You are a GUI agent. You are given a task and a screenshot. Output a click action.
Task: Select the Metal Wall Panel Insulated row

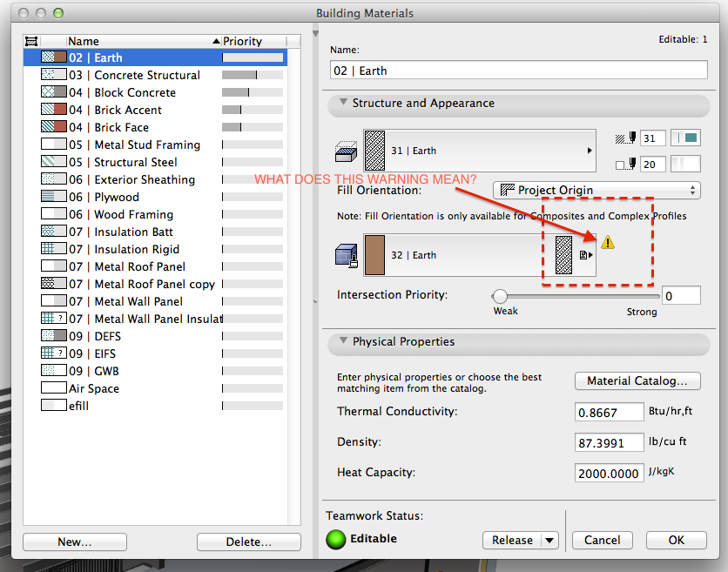[x=155, y=319]
